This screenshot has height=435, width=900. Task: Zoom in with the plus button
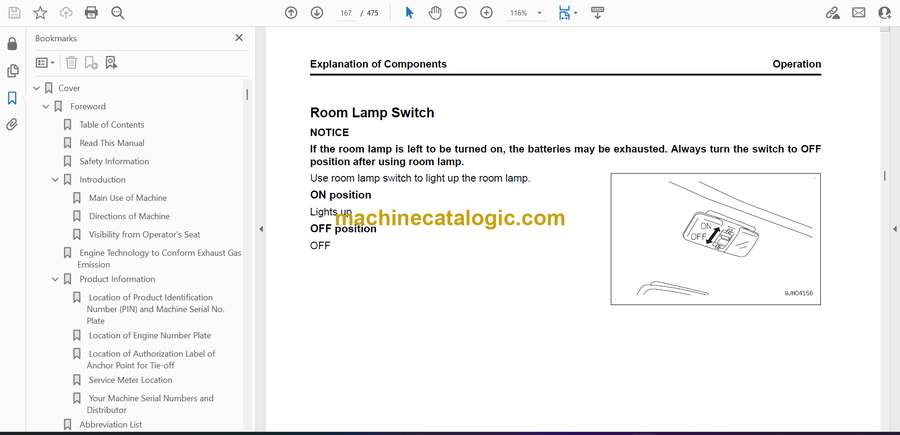point(486,13)
